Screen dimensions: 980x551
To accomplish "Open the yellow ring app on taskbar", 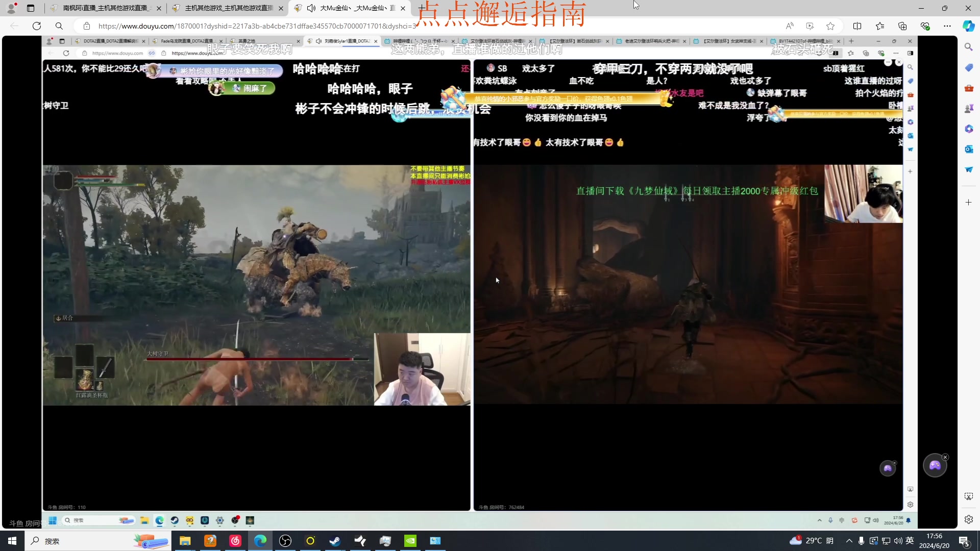I will pos(310,541).
